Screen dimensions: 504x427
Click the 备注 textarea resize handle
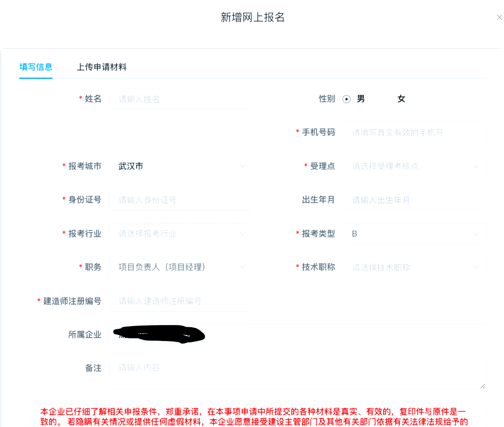(483, 386)
